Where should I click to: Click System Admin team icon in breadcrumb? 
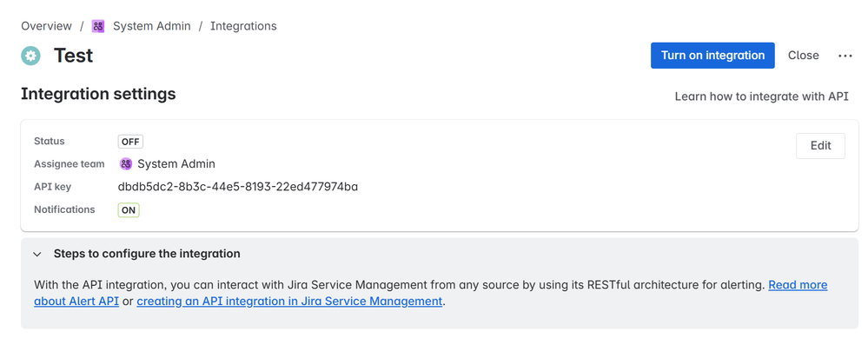coord(98,26)
